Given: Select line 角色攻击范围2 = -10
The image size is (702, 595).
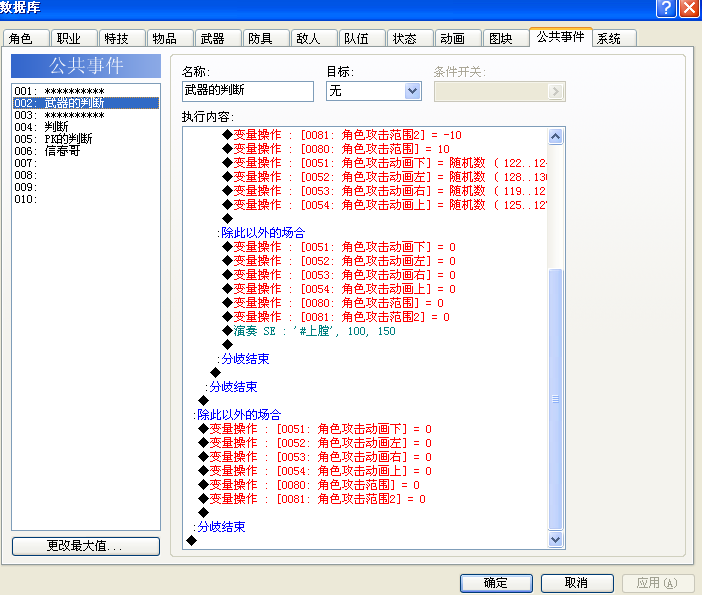Looking at the screenshot, I should click(342, 135).
